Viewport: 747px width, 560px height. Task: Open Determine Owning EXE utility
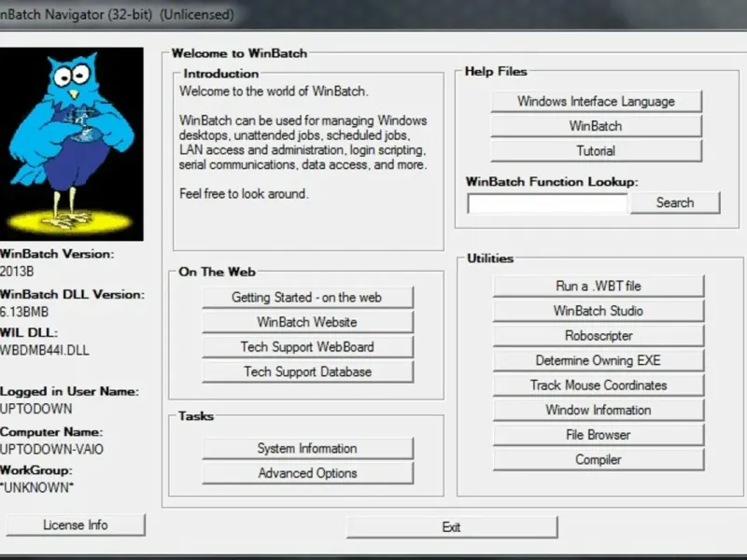pos(599,360)
